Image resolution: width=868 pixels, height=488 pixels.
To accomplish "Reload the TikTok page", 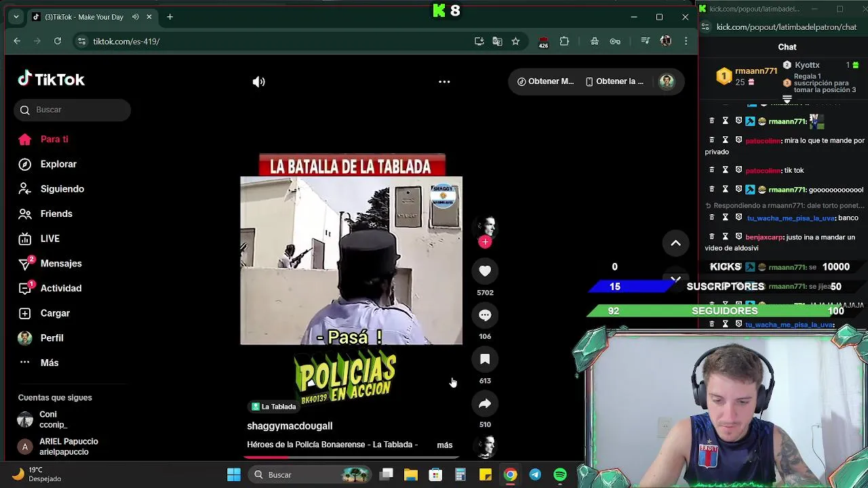I will pos(58,41).
